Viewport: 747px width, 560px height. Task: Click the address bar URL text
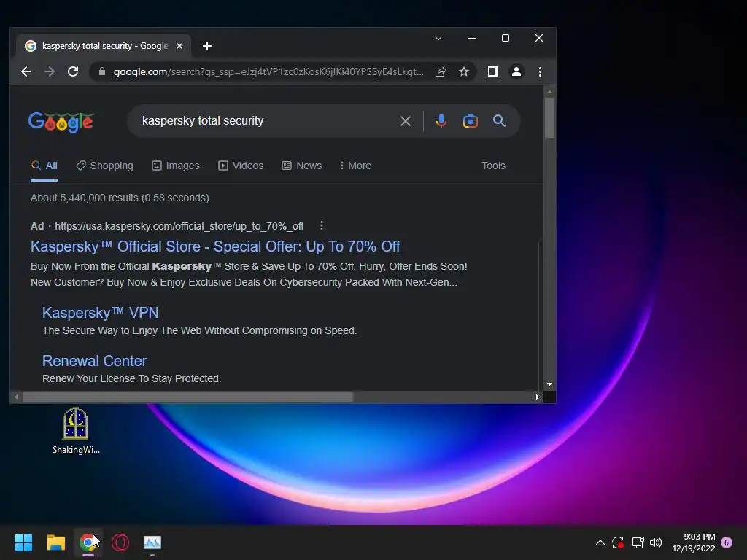point(268,72)
